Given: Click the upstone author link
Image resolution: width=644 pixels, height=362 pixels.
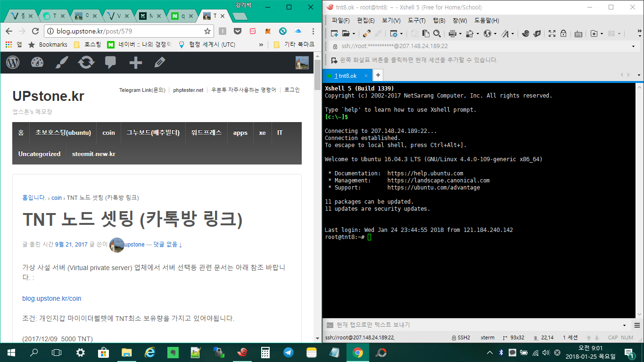Looking at the screenshot, I should click(134, 245).
